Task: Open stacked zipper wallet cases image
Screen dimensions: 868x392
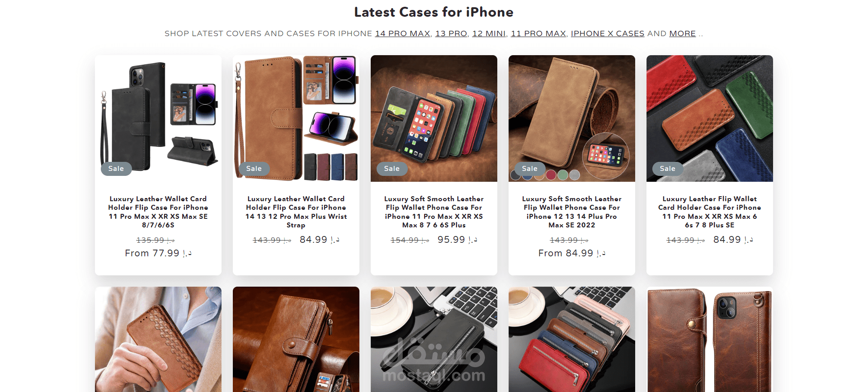Action: point(572,339)
